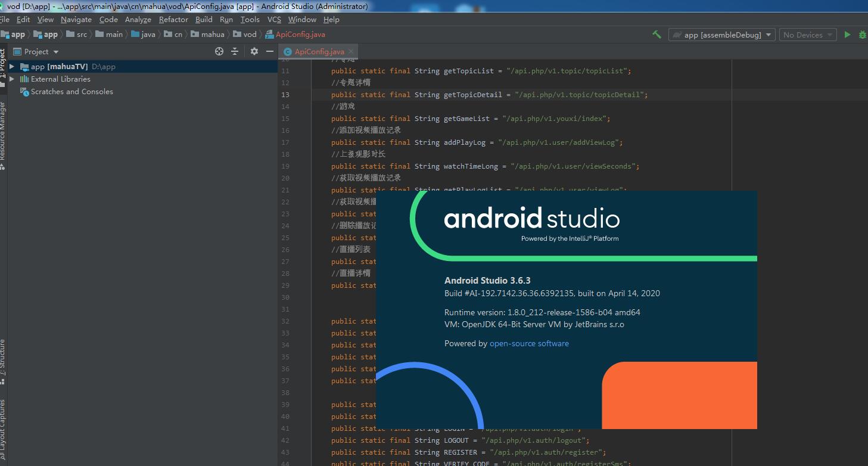Open the Navigate menu
868x466 pixels.
76,19
